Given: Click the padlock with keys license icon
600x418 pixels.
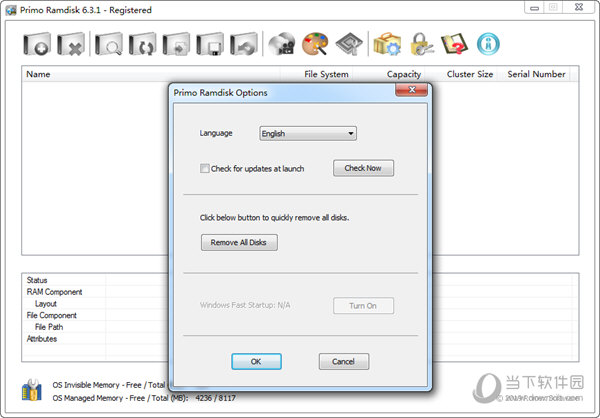Looking at the screenshot, I should click(x=421, y=44).
